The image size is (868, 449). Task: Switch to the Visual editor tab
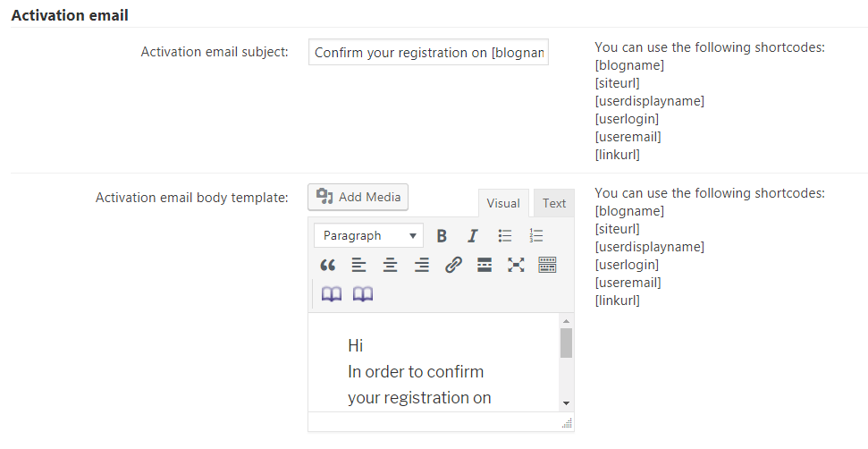[503, 203]
